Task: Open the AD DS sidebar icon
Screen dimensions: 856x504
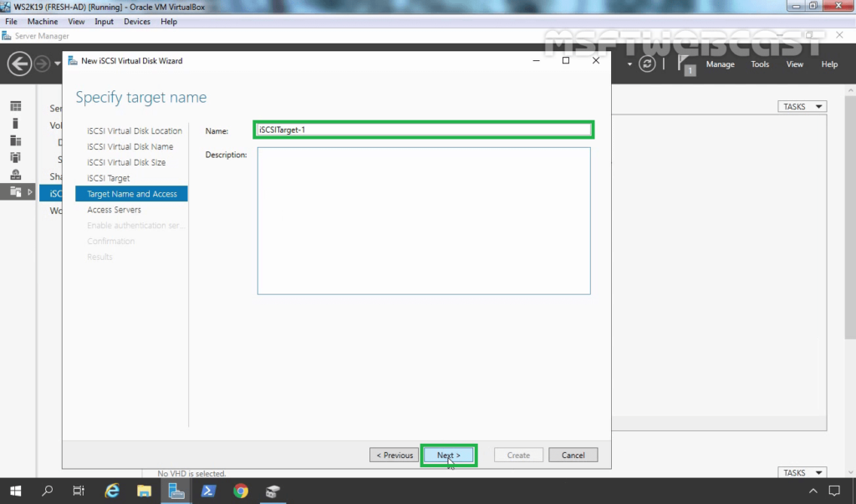Action: coord(16,157)
